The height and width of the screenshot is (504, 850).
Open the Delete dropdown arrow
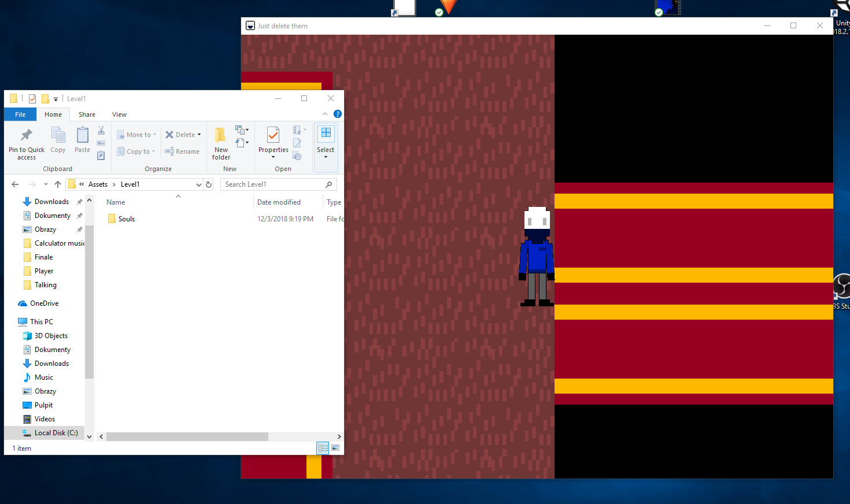[199, 135]
